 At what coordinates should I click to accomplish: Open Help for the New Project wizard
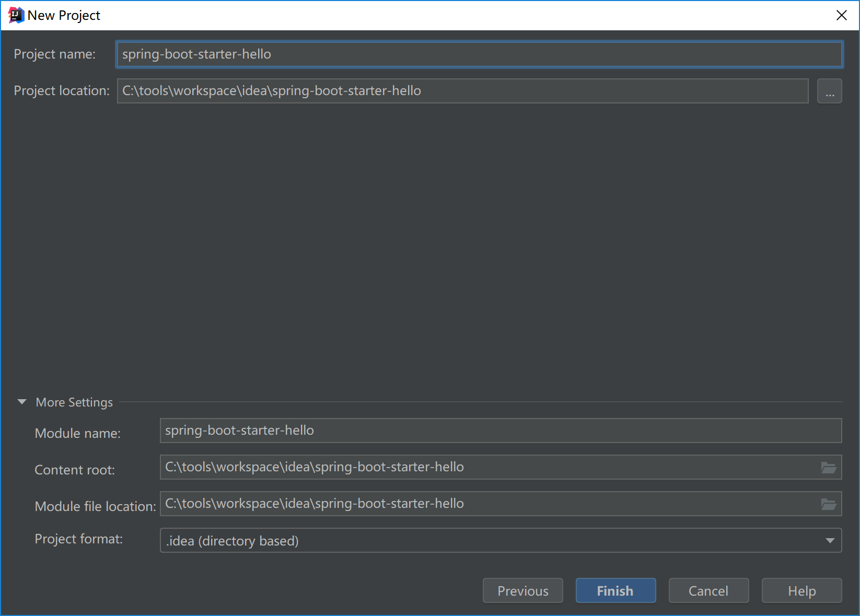[x=801, y=590]
